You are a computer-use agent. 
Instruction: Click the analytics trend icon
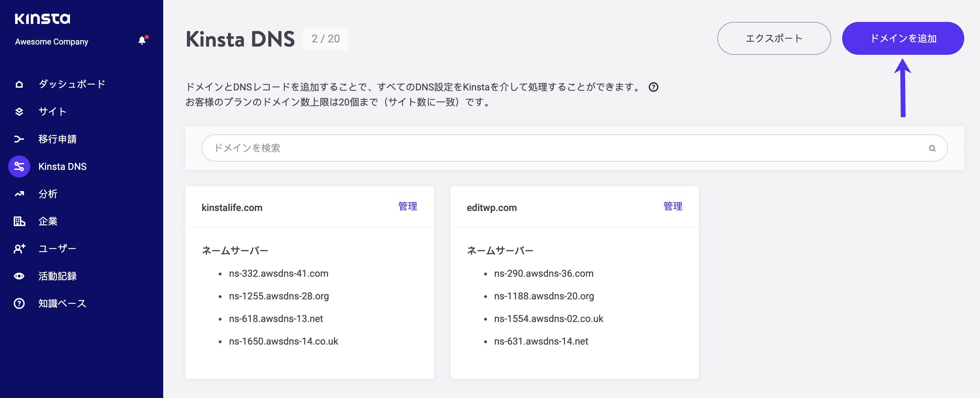pyautogui.click(x=19, y=194)
